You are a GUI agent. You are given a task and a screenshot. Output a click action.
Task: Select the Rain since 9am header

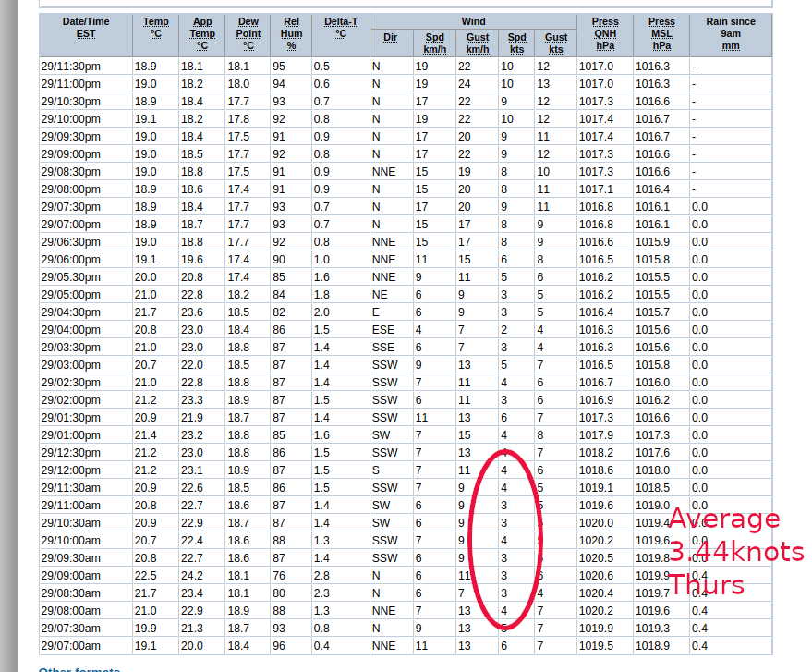point(730,33)
